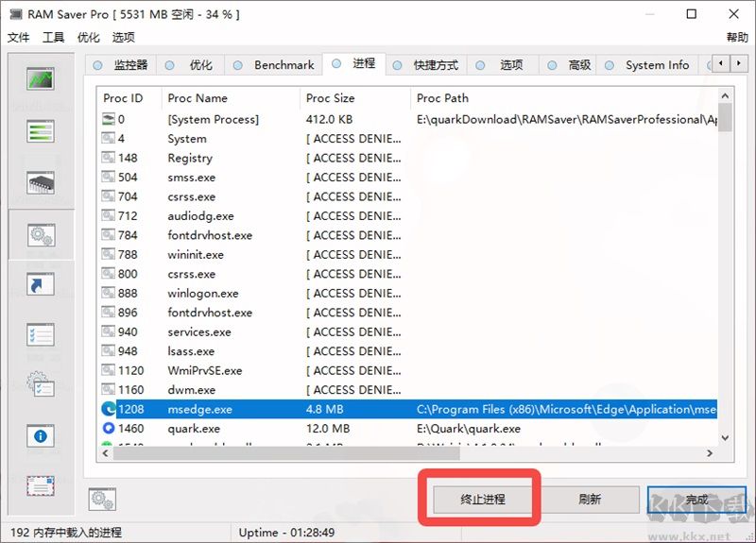The height and width of the screenshot is (543, 756).
Task: Click the RAM Saver Pro title bar icon
Action: pyautogui.click(x=16, y=14)
